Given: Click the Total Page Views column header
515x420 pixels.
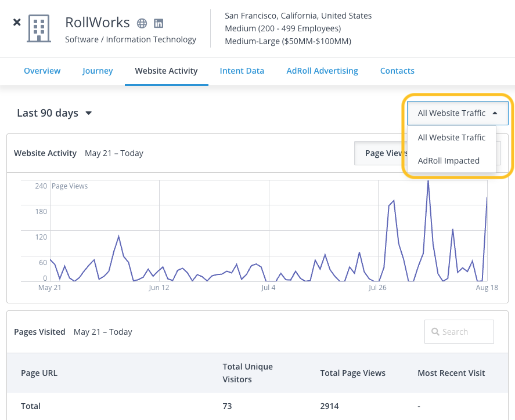Looking at the screenshot, I should (x=353, y=373).
